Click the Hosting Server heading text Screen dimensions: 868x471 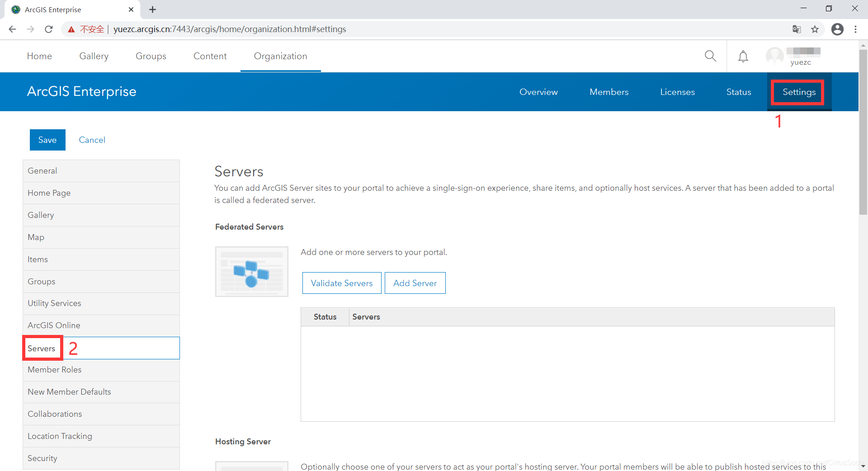pyautogui.click(x=243, y=442)
